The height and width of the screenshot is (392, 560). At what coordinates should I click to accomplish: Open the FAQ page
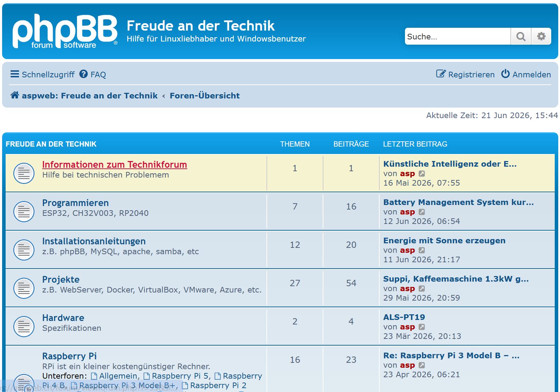pos(93,74)
